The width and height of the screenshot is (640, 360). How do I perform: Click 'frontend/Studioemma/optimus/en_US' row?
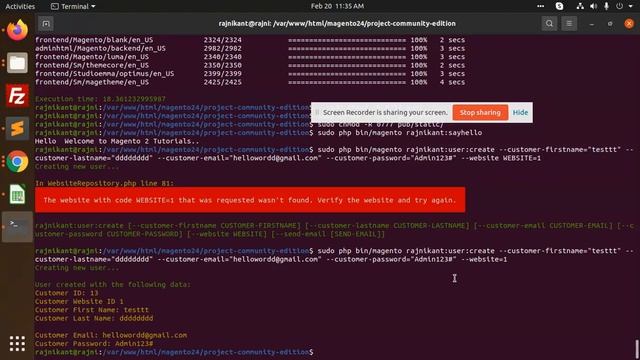(x=250, y=73)
